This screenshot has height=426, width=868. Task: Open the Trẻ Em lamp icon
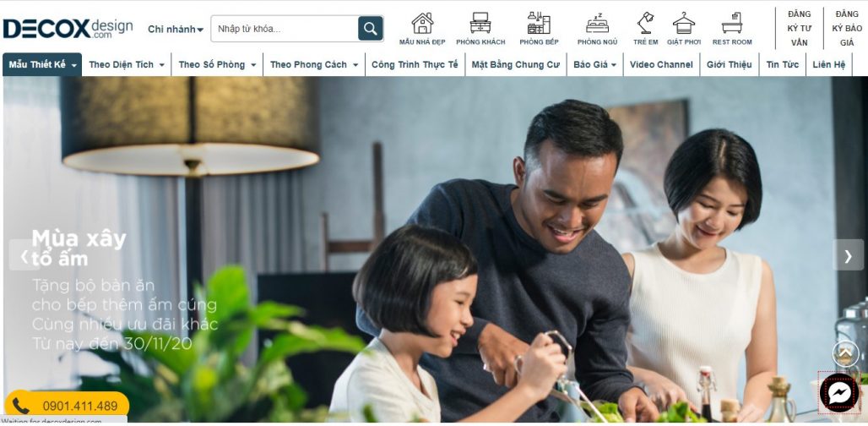(645, 24)
